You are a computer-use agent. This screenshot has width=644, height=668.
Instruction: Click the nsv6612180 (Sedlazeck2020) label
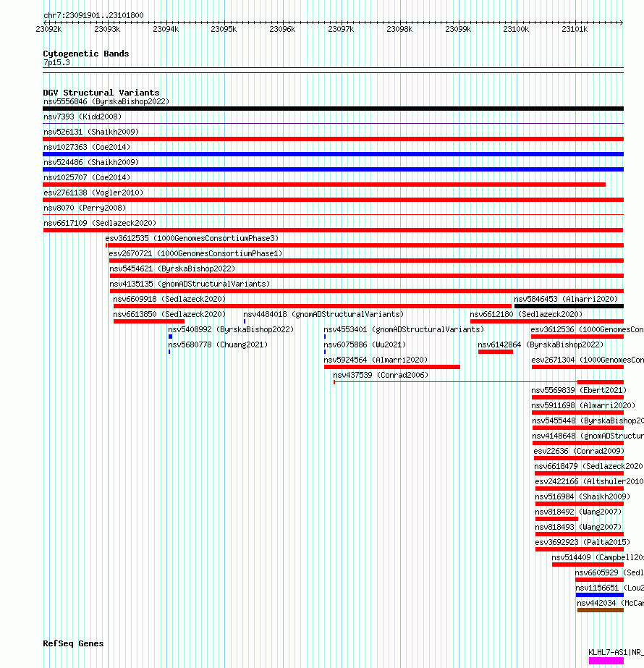point(527,314)
